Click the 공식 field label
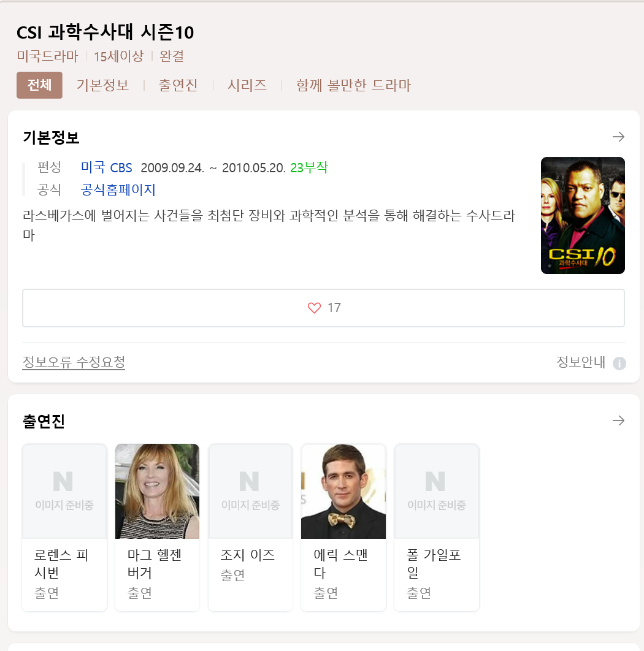The height and width of the screenshot is (651, 644). click(49, 190)
